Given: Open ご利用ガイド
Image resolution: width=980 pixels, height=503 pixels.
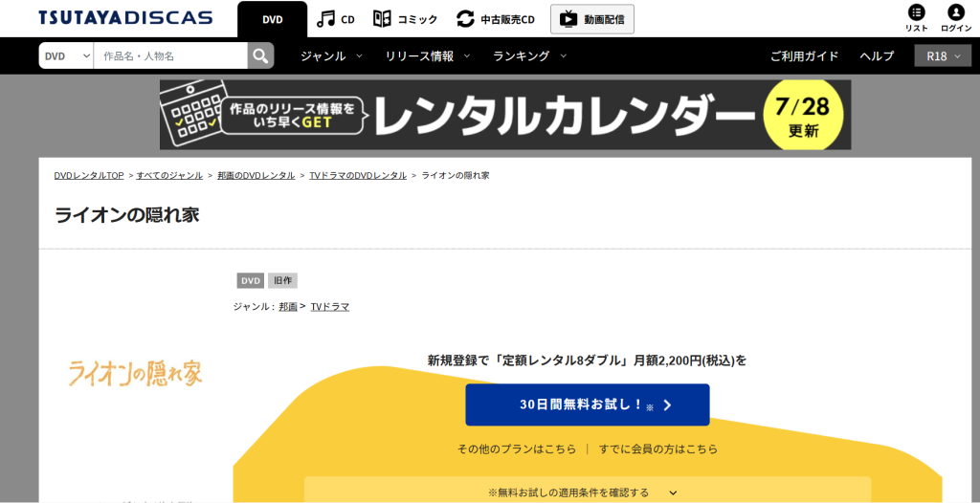Looking at the screenshot, I should tap(804, 55).
